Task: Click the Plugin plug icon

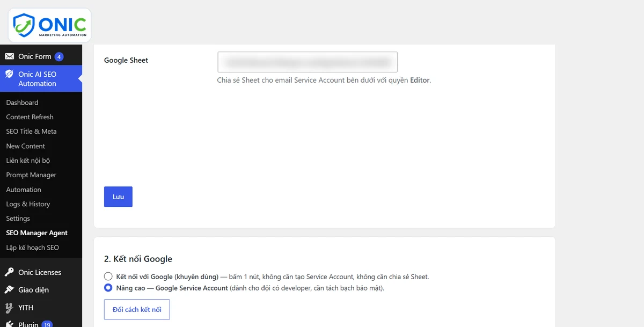Action: (9, 324)
